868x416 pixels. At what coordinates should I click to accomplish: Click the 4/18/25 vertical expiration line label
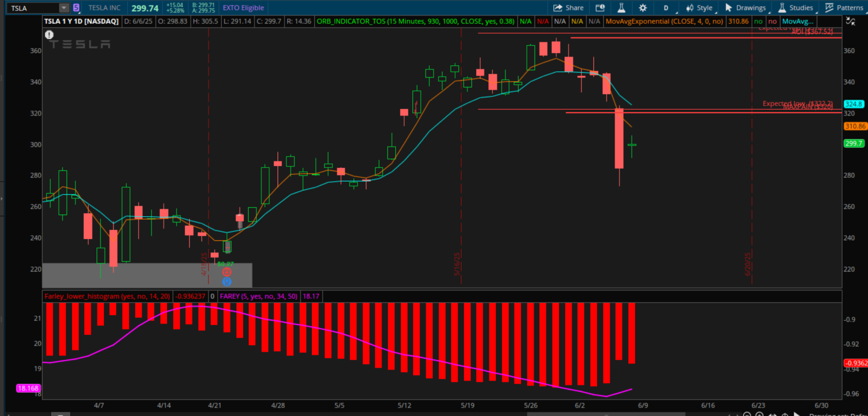(x=204, y=264)
